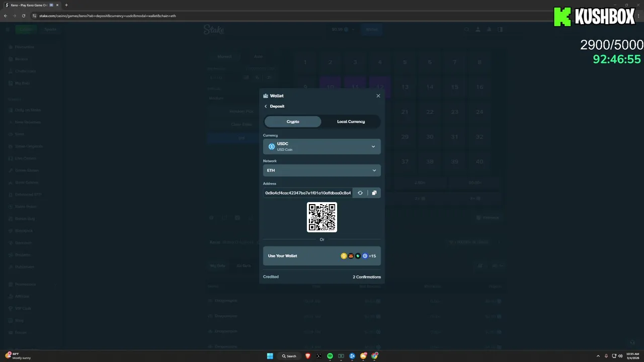Open the ETH network dropdown
644x362 pixels.
(x=322, y=170)
